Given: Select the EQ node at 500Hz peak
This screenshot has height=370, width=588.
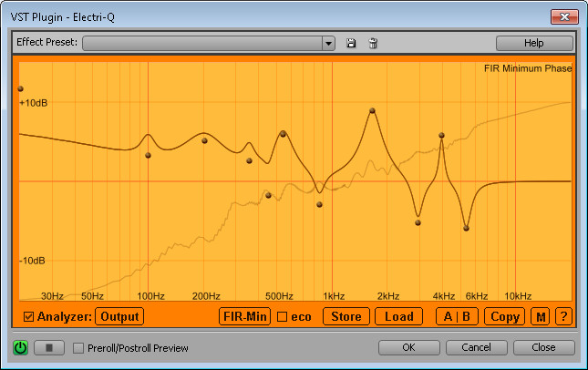Looking at the screenshot, I should (284, 134).
